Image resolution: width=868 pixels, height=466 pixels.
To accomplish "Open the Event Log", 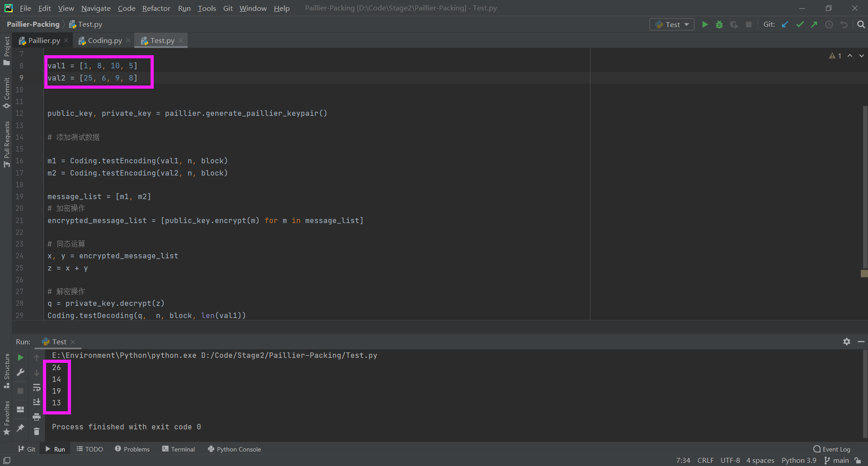I will coord(832,449).
